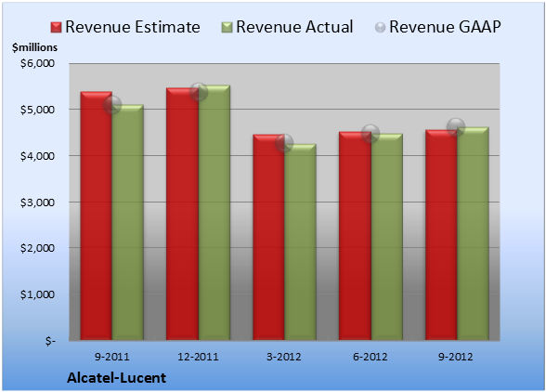This screenshot has height=392, width=546.
Task: Select the 'Revenue Estimate' legend label
Action: tap(133, 27)
